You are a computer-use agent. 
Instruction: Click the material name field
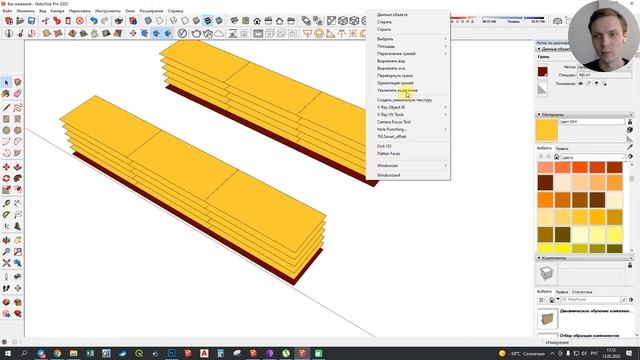click(591, 122)
